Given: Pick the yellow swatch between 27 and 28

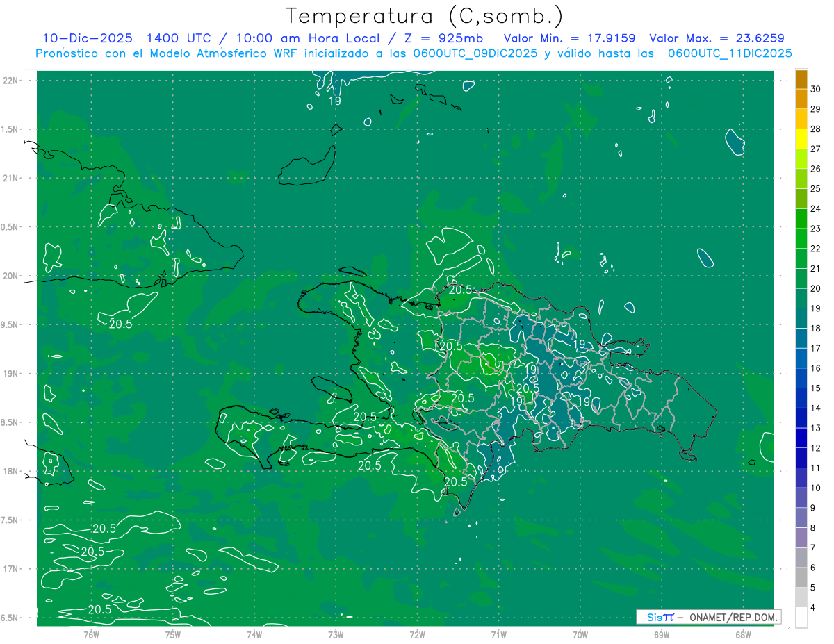Looking at the screenshot, I should tap(801, 139).
